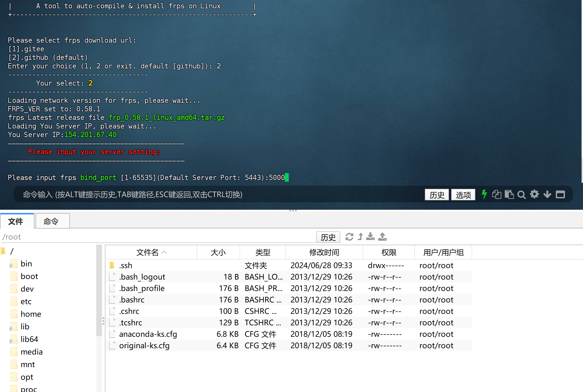
Task: Open the 历史 history list in the command bar
Action: pyautogui.click(x=437, y=195)
